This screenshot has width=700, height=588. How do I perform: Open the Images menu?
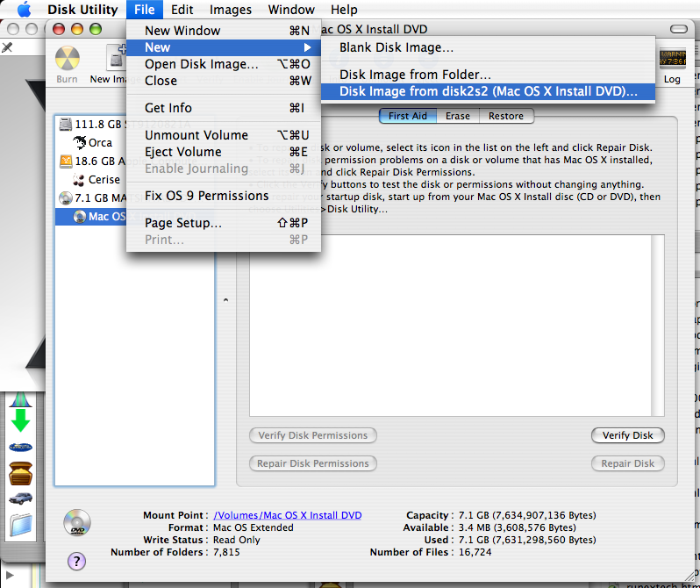point(231,10)
